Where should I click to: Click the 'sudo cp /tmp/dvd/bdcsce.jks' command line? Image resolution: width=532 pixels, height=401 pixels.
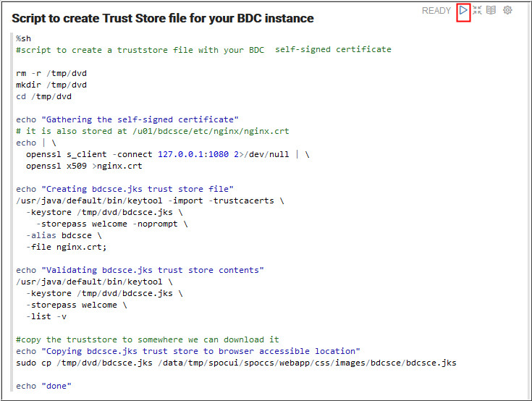coord(236,363)
